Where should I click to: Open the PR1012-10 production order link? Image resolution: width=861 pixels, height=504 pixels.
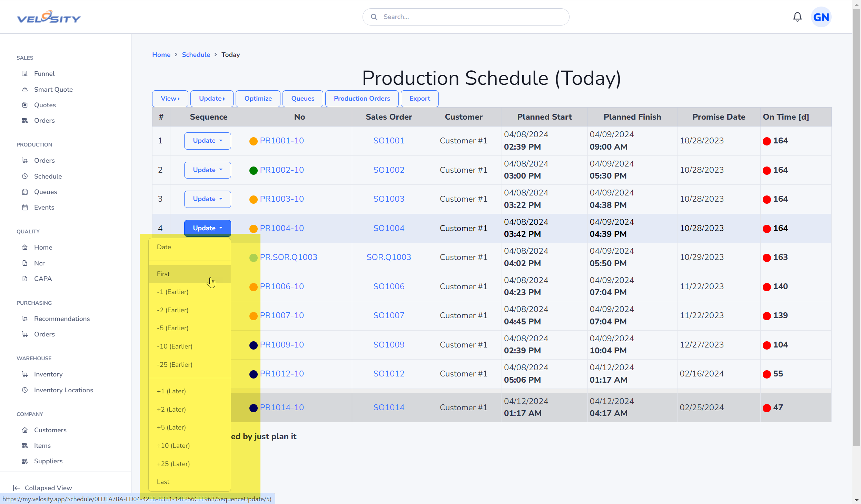pyautogui.click(x=282, y=374)
